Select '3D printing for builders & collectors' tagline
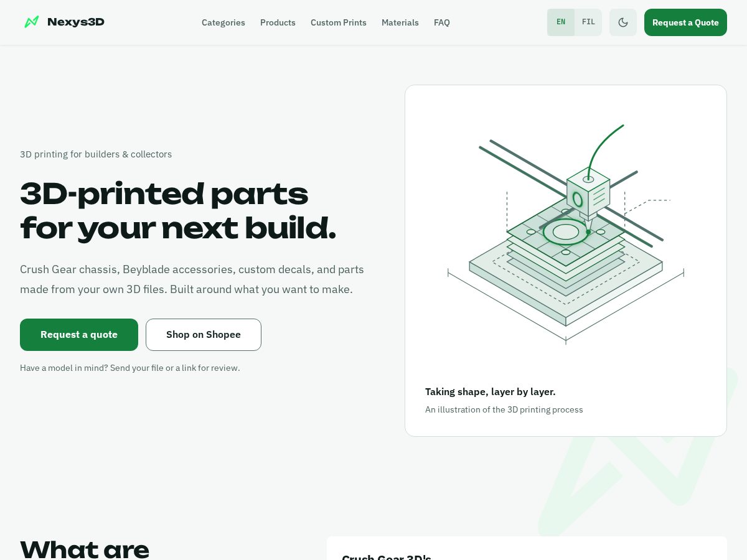This screenshot has height=560, width=747. tap(96, 154)
